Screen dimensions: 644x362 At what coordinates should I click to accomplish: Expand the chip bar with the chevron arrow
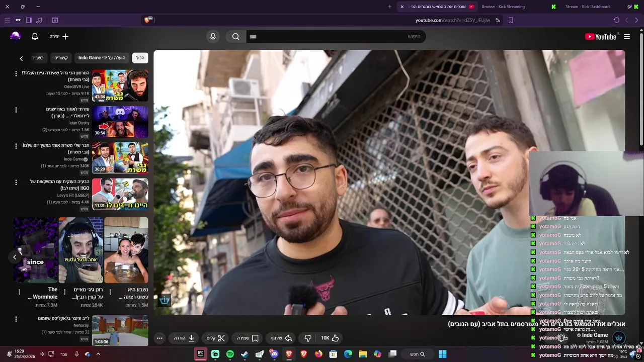point(21,58)
